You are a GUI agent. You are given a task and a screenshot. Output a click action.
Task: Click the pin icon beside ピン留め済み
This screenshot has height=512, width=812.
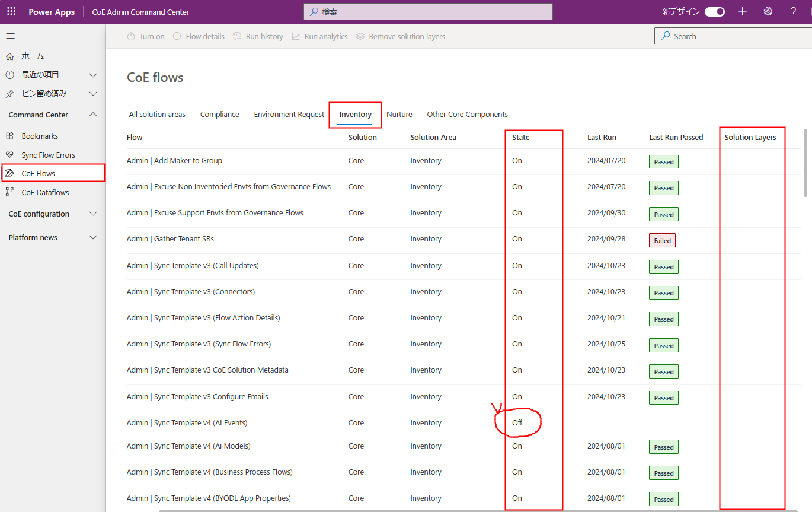tap(9, 94)
